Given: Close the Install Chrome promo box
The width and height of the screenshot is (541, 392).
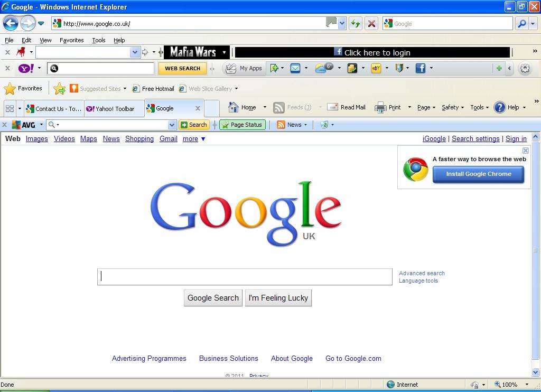Looking at the screenshot, I should (x=525, y=151).
